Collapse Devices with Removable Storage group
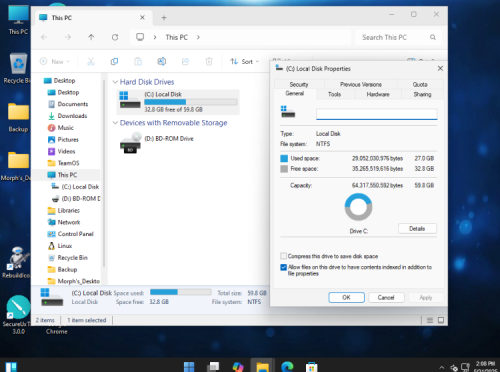This screenshot has height=372, width=500. 115,123
